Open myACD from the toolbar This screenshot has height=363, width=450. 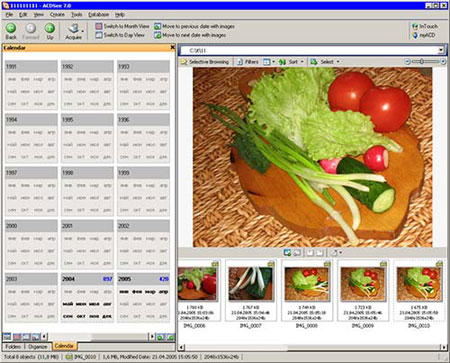(x=424, y=35)
